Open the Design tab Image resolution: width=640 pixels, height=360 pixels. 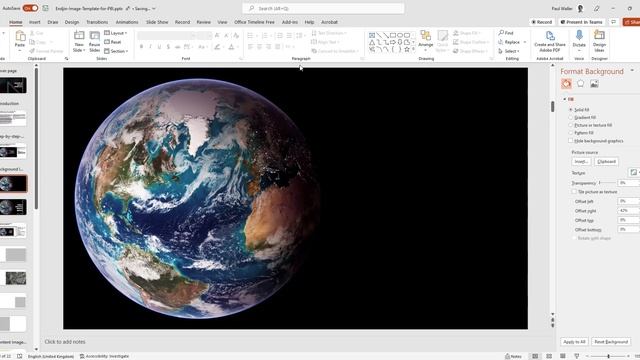coord(72,22)
